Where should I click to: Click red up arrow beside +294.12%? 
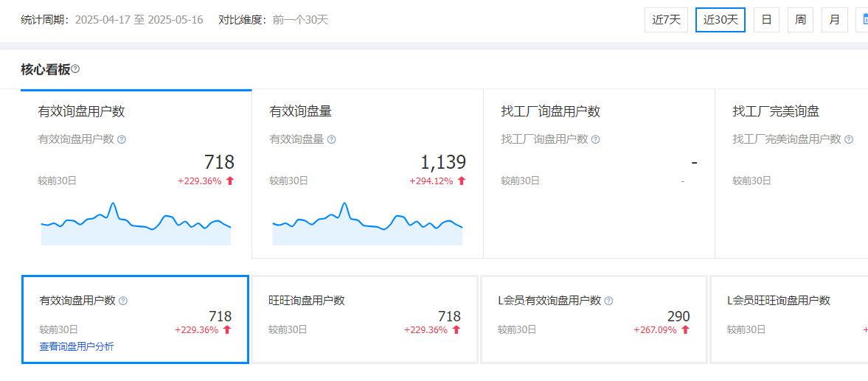click(462, 181)
